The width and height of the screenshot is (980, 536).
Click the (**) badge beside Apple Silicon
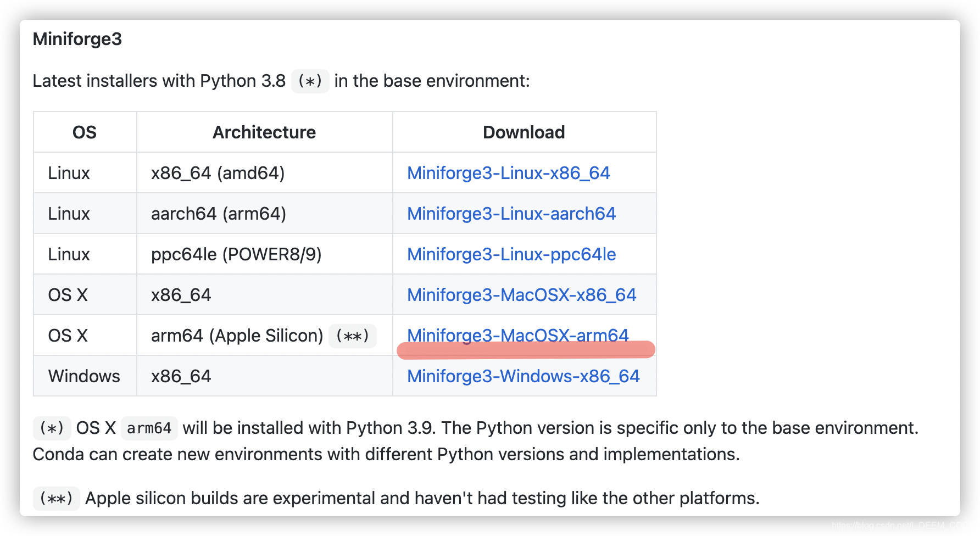tap(353, 336)
